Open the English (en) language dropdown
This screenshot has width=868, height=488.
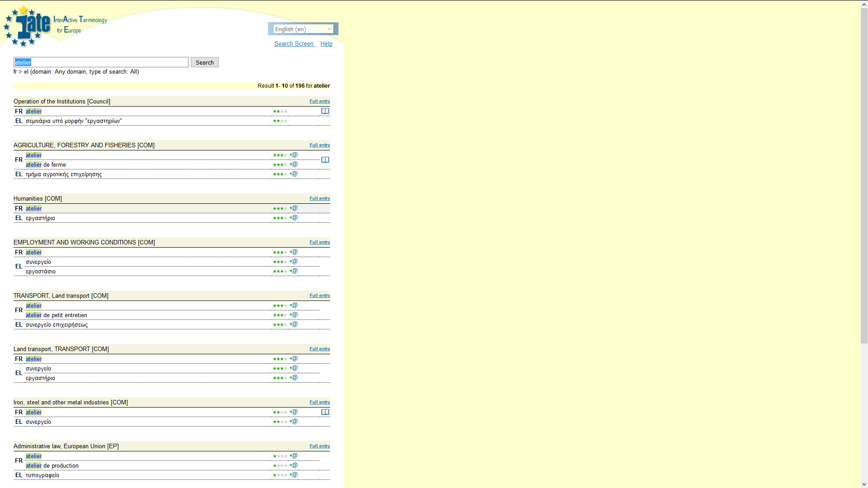pos(303,29)
